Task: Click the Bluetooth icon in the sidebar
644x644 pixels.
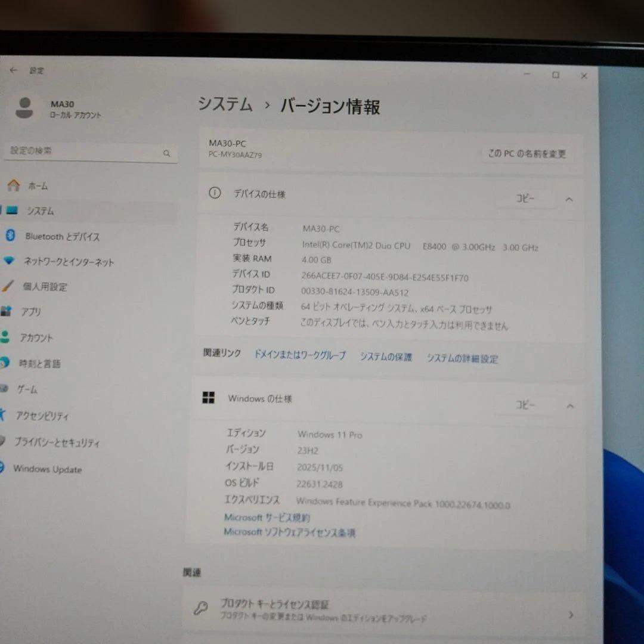Action: coord(11,236)
